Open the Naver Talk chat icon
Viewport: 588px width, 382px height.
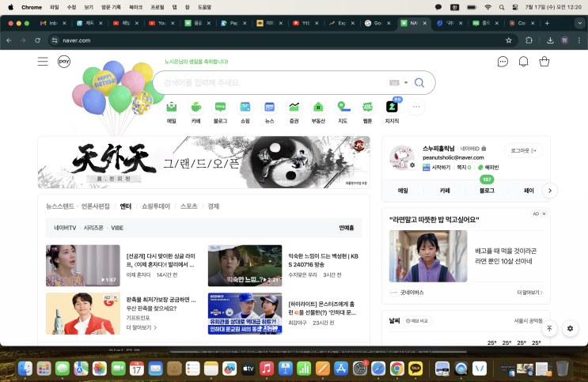tap(503, 62)
